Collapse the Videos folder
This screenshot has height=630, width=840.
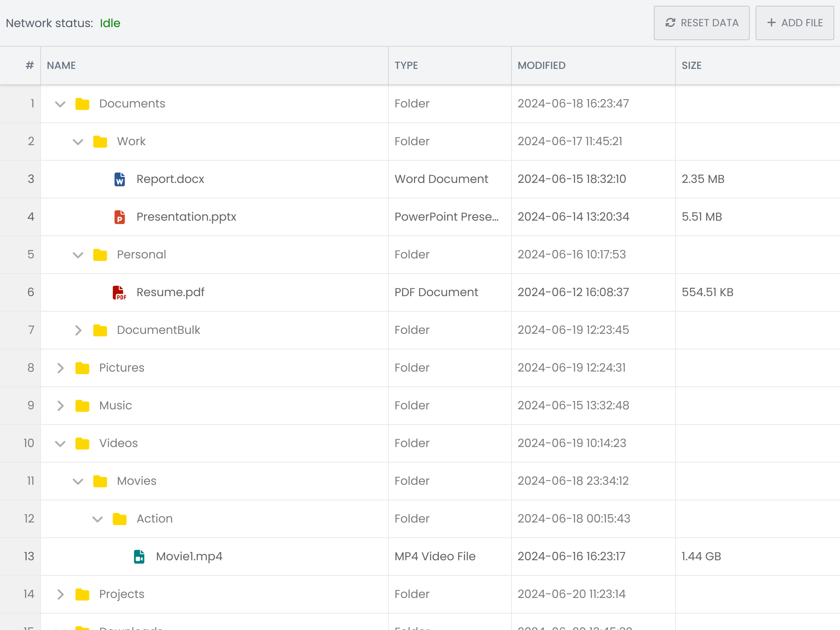pos(60,443)
